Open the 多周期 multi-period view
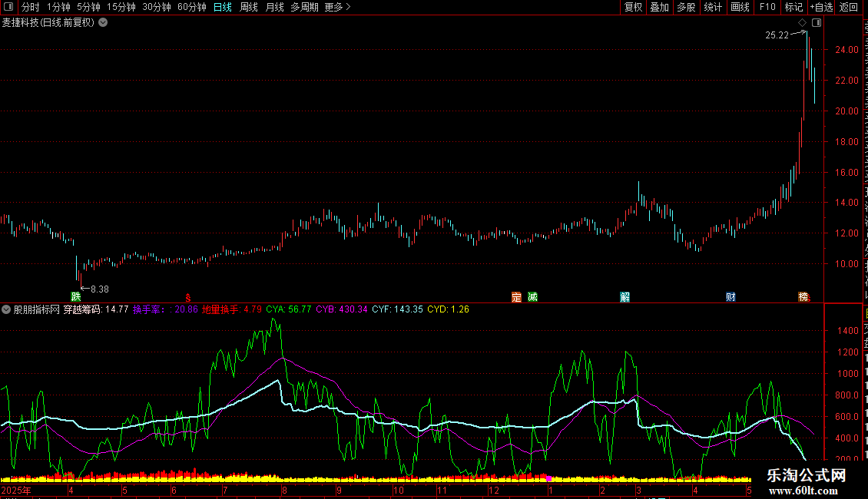 click(x=304, y=7)
